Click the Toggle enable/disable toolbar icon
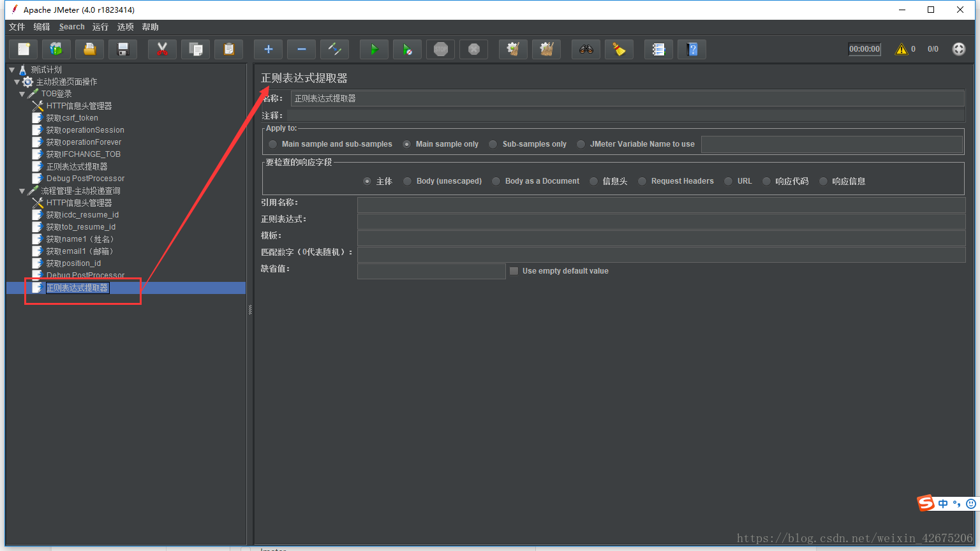 (x=335, y=49)
